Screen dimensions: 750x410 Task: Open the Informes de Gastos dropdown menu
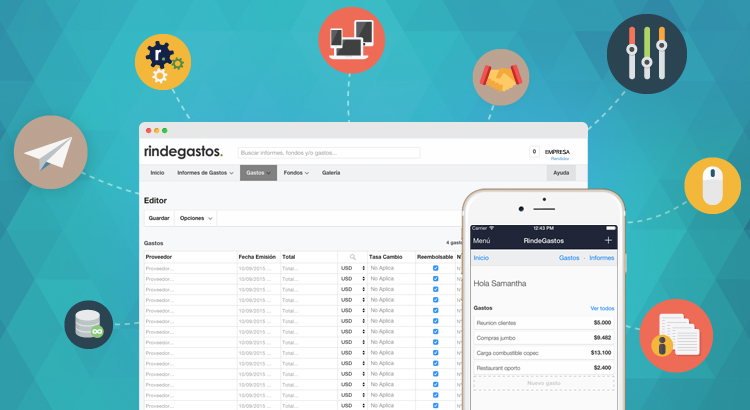click(x=205, y=173)
